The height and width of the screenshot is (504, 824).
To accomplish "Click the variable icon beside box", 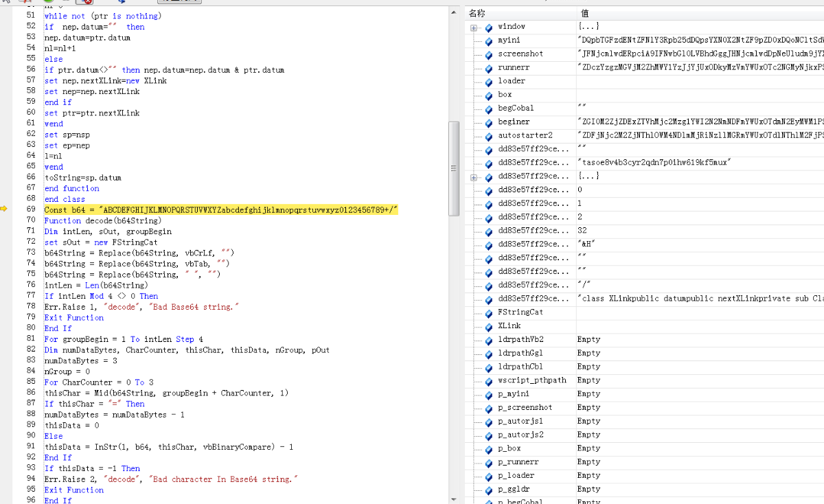I will (489, 95).
